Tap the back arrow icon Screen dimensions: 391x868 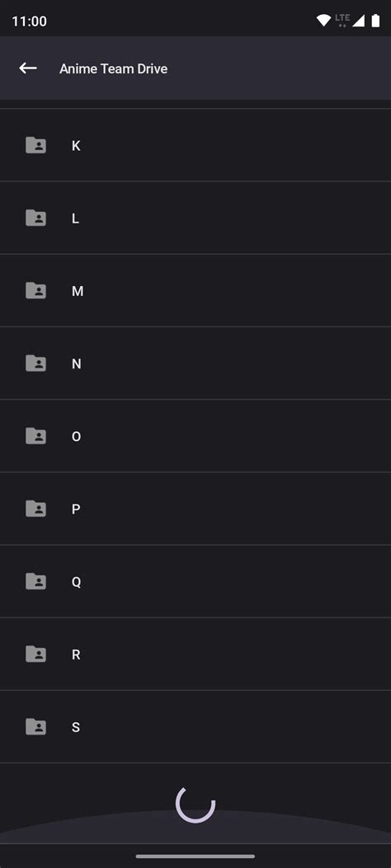point(28,68)
